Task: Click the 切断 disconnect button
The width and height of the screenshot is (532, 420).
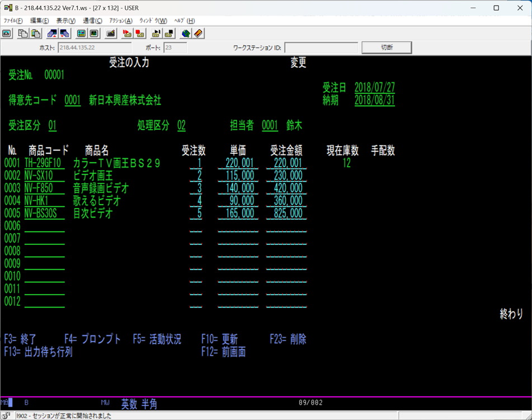Action: [387, 48]
